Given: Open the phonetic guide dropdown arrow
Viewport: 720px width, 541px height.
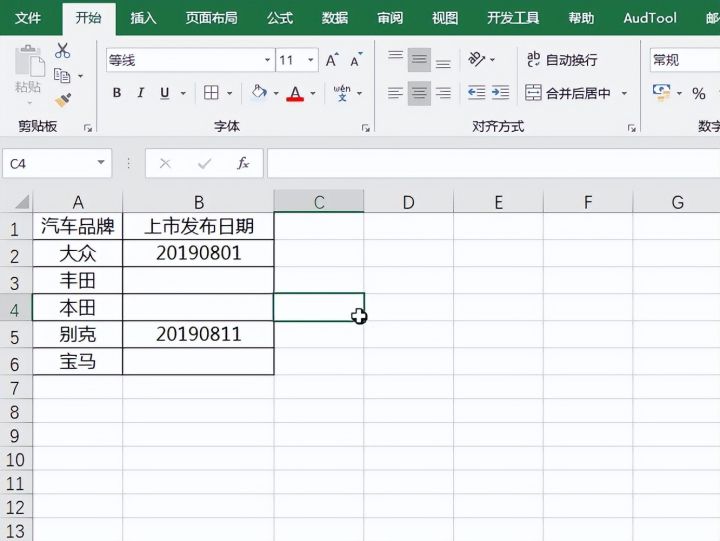Looking at the screenshot, I should (360, 93).
